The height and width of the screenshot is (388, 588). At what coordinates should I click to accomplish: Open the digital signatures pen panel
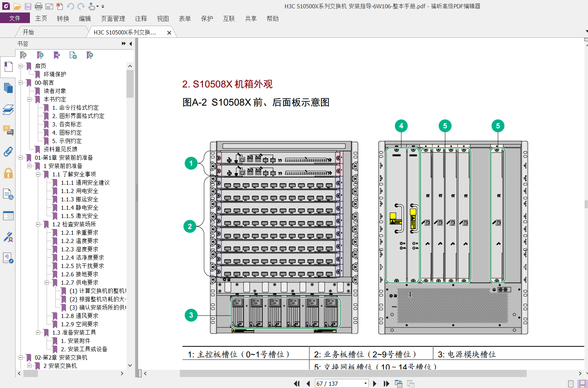pos(8,237)
